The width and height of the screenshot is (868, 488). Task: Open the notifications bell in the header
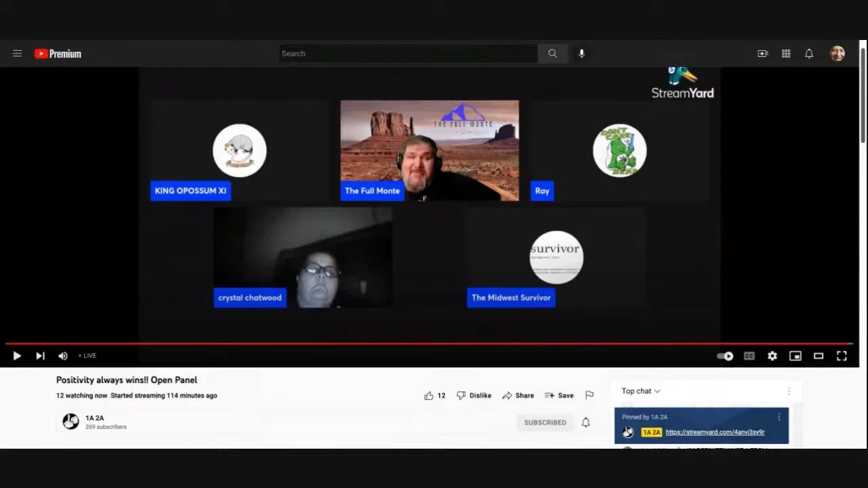809,54
